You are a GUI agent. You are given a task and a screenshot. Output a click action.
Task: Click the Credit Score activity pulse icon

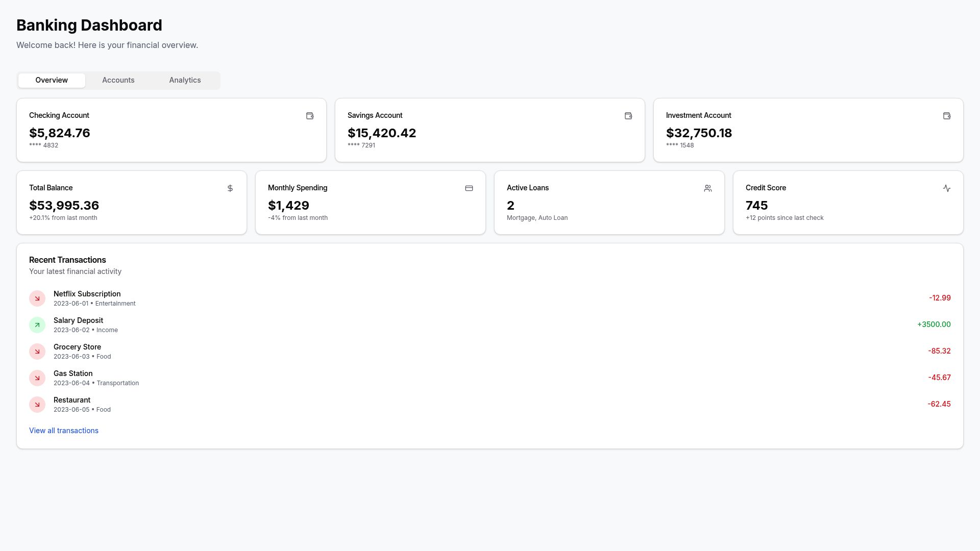(x=947, y=188)
